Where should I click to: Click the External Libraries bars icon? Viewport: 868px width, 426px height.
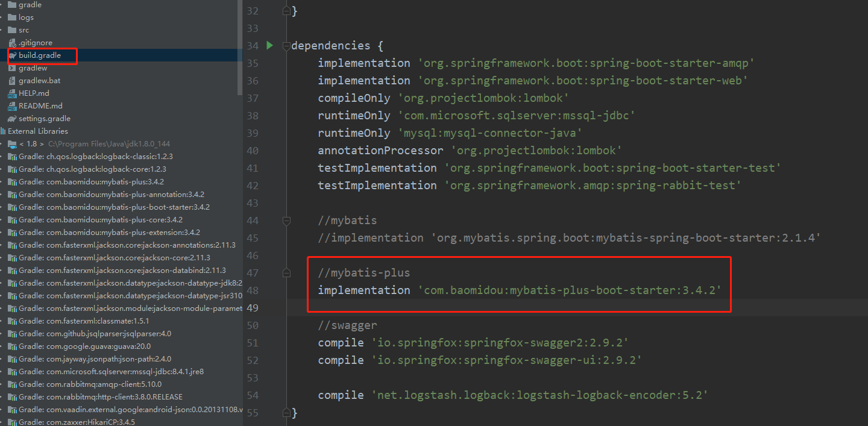coord(3,131)
